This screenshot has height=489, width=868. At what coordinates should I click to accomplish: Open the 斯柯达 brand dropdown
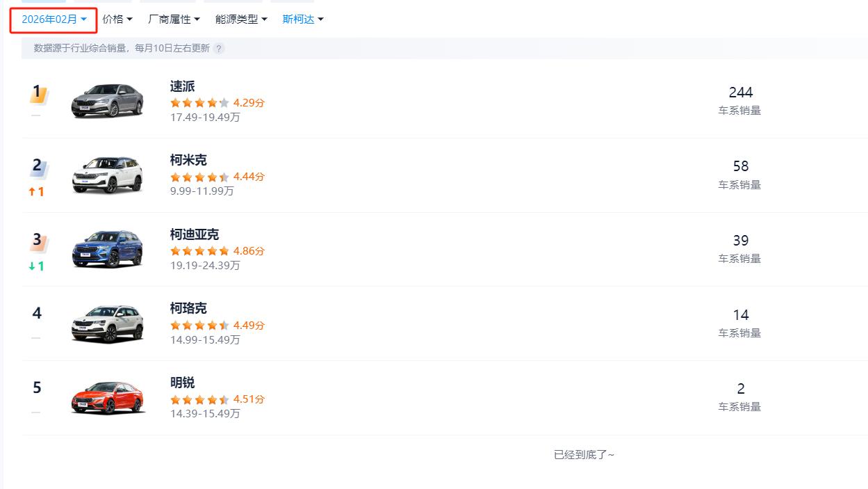pyautogui.click(x=303, y=19)
